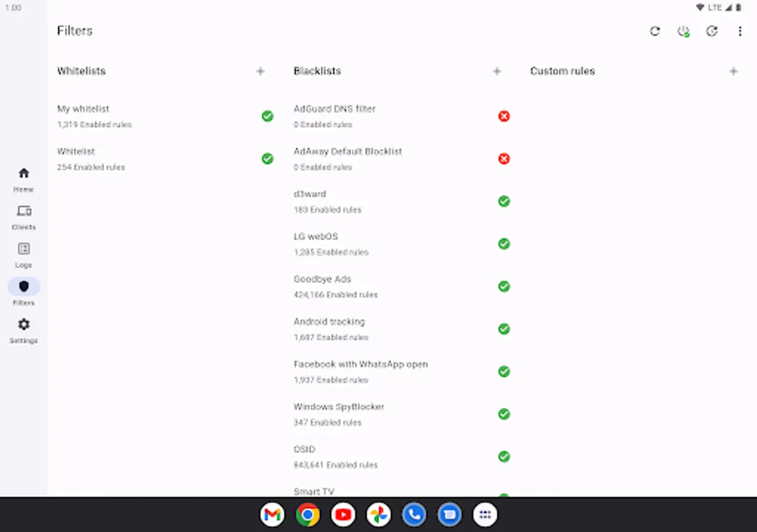Viewport: 757px width, 532px height.
Task: Click the update filters icon beside the overflow menu
Action: pos(711,31)
